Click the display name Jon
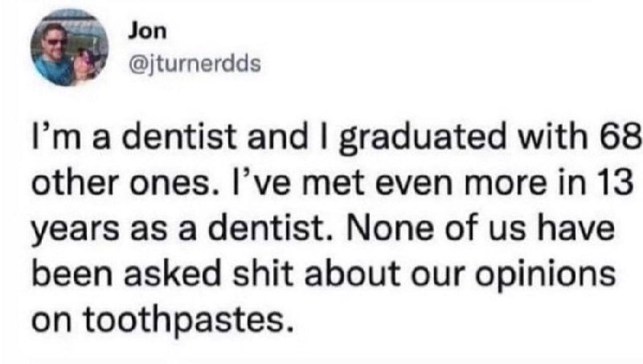The height and width of the screenshot is (364, 643). (x=148, y=31)
